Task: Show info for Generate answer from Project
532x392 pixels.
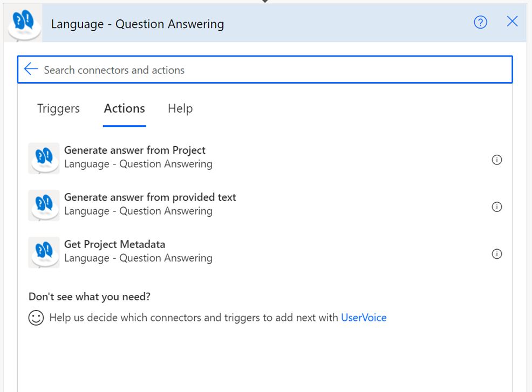Action: pyautogui.click(x=497, y=160)
